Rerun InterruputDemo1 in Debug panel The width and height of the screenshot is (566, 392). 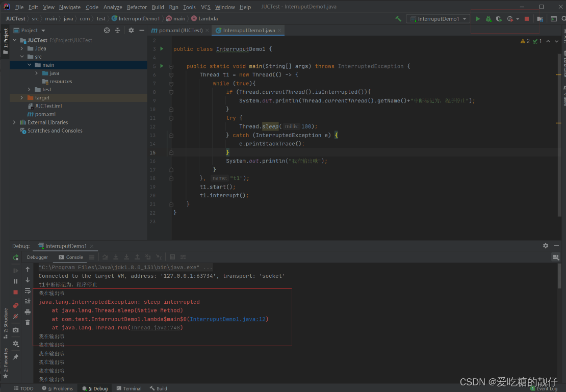[15, 257]
